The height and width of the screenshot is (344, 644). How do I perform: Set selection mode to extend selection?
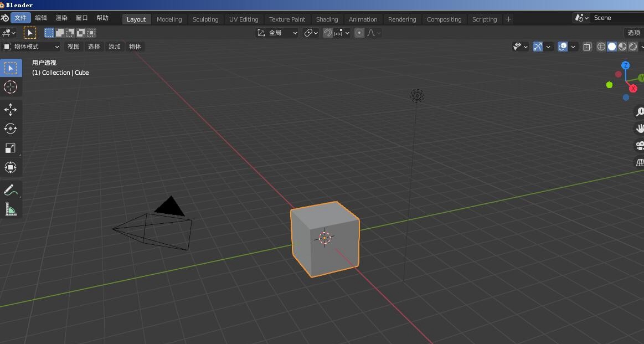click(60, 33)
